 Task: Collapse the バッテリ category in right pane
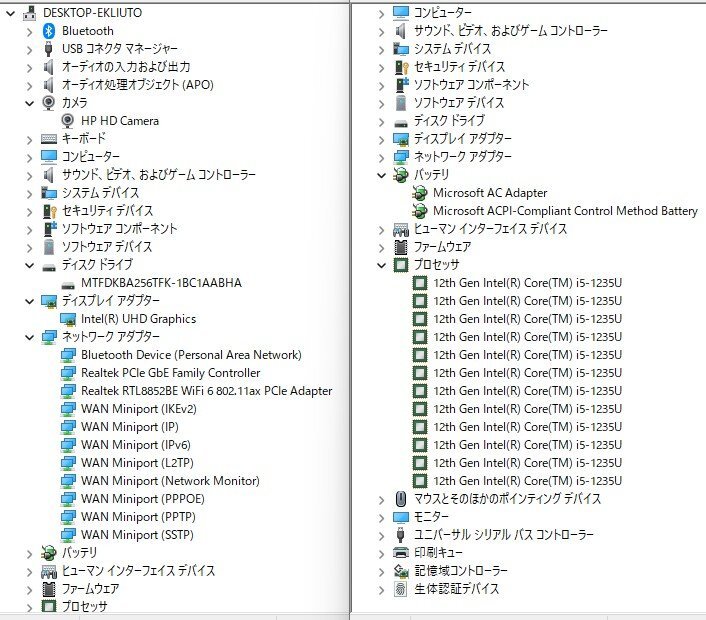(381, 176)
